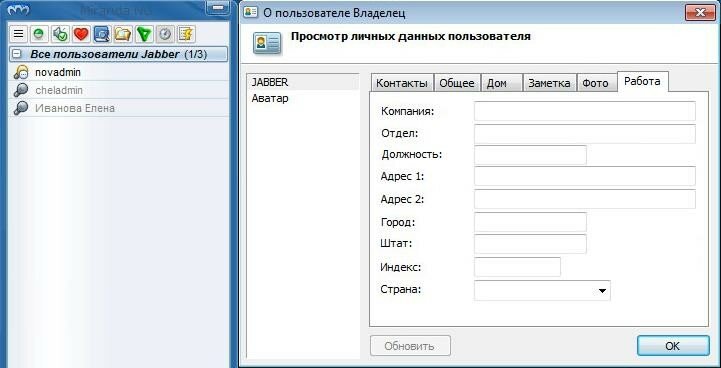Screen dimensions: 721x368
Task: Click the gray clock toolbar icon
Action: (x=165, y=34)
